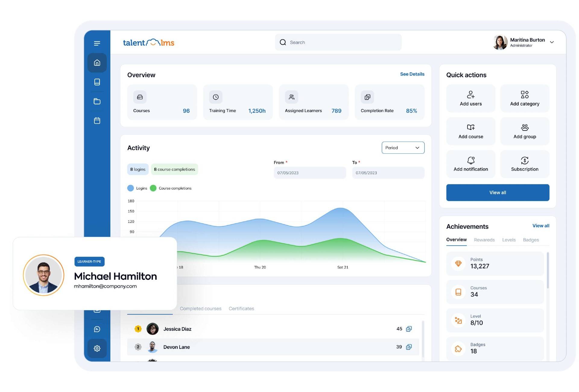579x392 pixels.
Task: Toggle the Course completions legend dot
Action: [153, 188]
